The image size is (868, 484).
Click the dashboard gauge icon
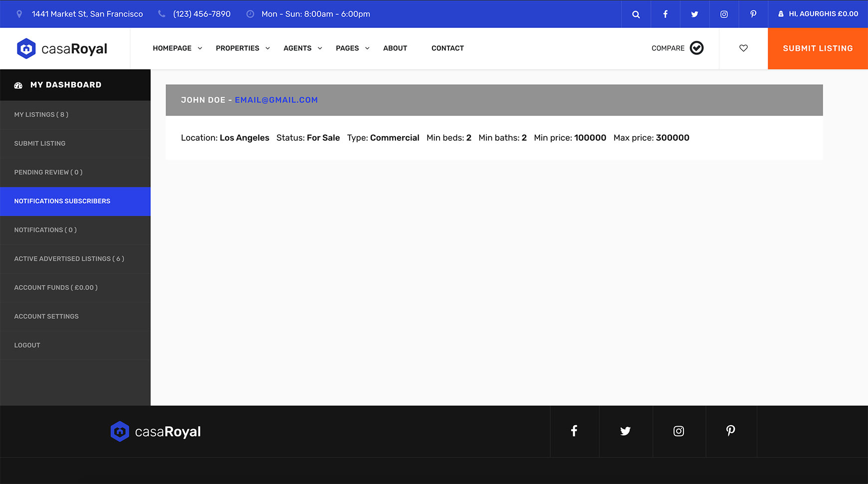click(x=18, y=85)
